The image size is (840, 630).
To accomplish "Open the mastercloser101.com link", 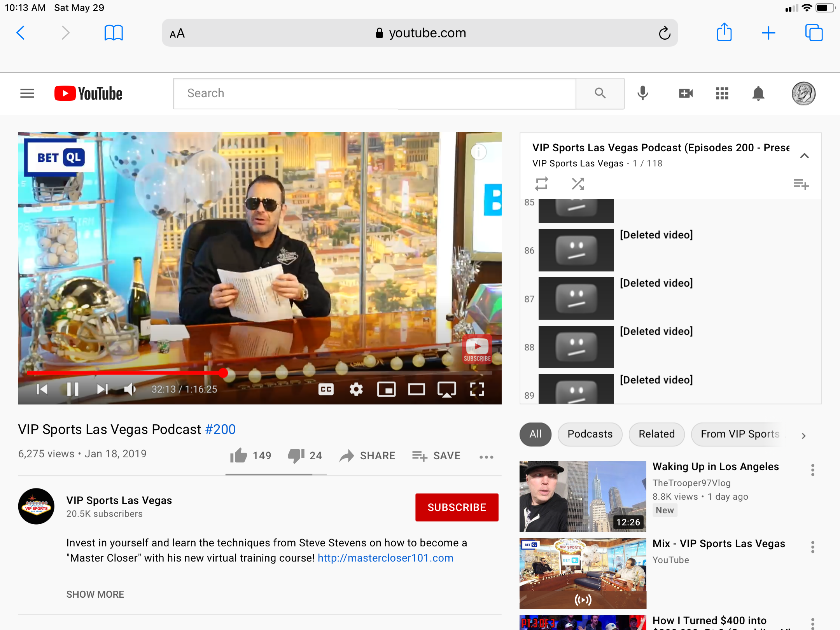I will (x=385, y=558).
